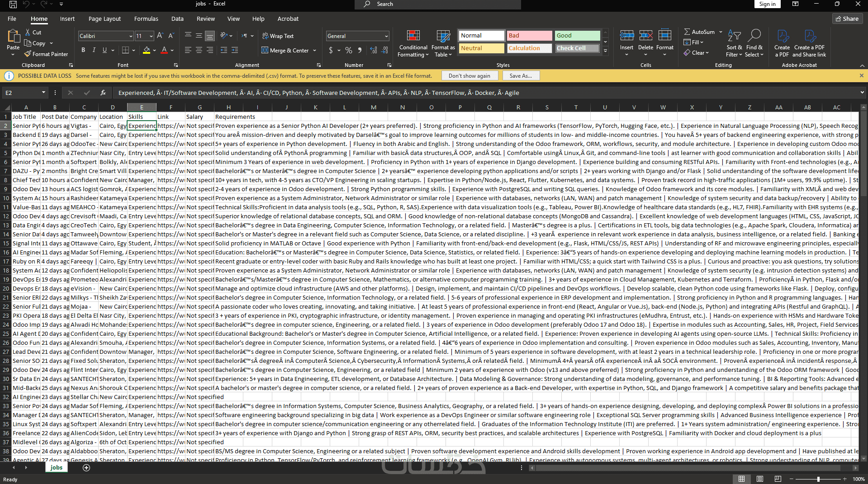The image size is (868, 484).
Task: Switch to the Page Layout tab
Action: tap(104, 19)
